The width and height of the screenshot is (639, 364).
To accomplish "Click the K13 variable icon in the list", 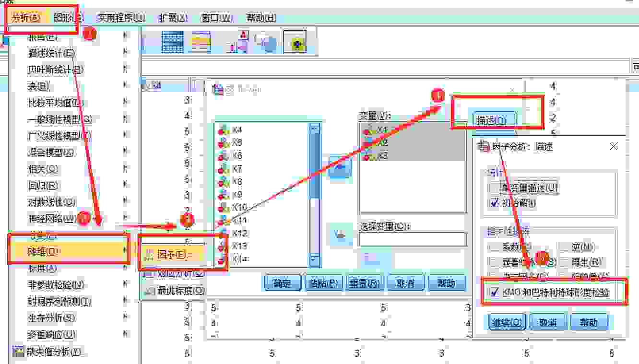I will tap(223, 247).
